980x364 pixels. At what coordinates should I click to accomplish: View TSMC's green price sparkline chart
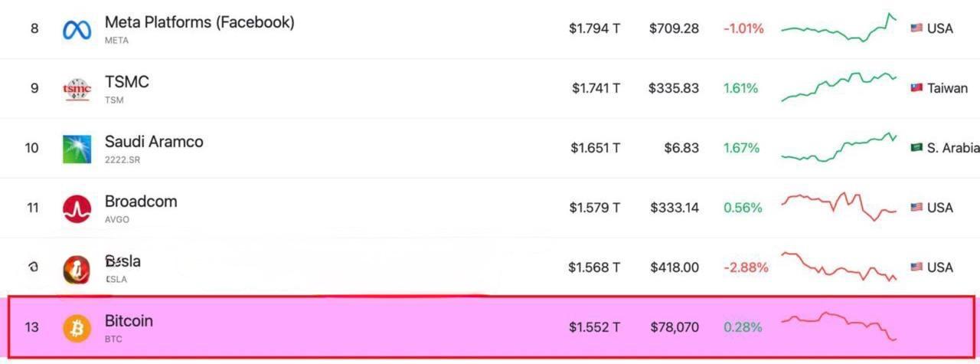tap(838, 87)
